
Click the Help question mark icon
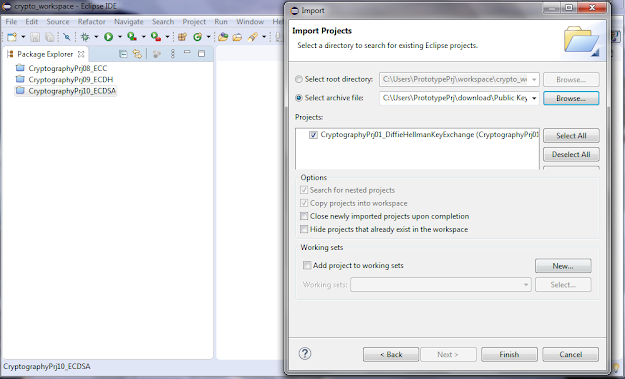[305, 353]
